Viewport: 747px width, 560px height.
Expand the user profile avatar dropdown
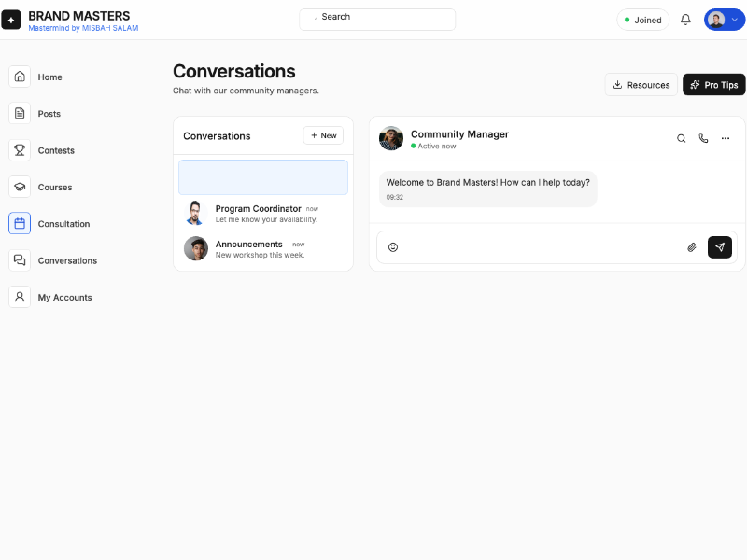pos(725,20)
